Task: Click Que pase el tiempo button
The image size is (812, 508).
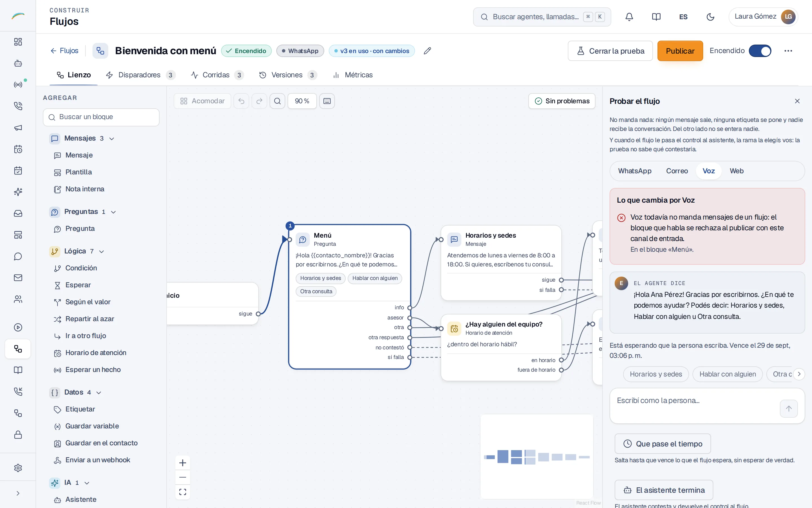Action: pos(663,444)
